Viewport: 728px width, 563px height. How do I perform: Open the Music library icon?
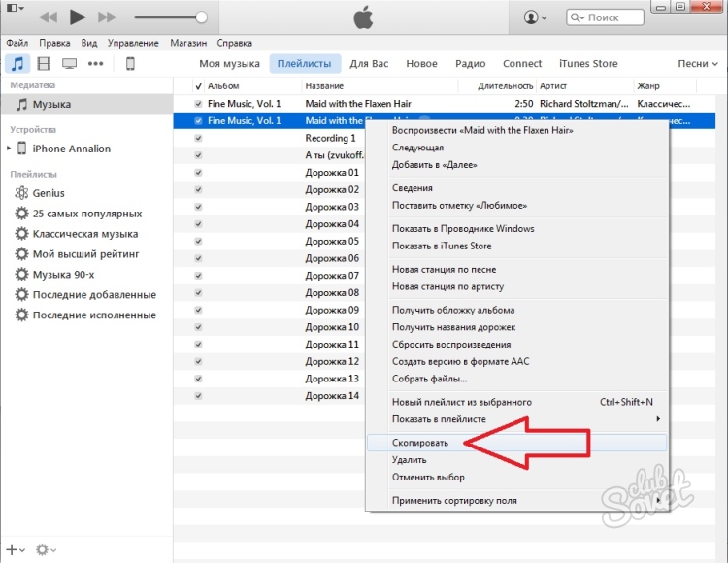coord(17,64)
